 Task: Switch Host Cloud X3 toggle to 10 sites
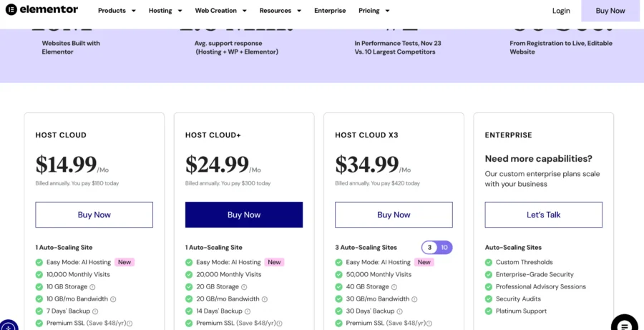444,248
